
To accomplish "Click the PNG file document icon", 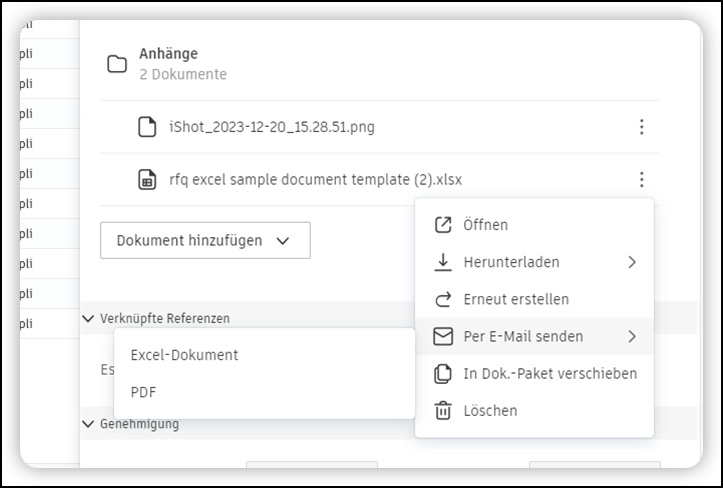I will (147, 127).
